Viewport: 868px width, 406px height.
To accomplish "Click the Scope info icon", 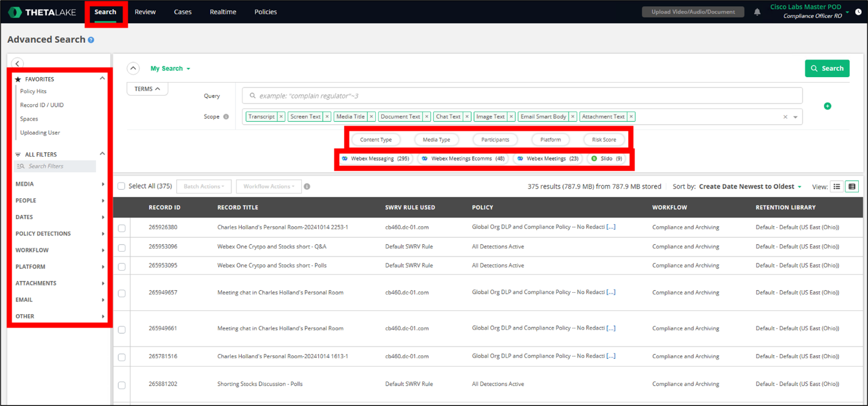I will click(x=226, y=117).
